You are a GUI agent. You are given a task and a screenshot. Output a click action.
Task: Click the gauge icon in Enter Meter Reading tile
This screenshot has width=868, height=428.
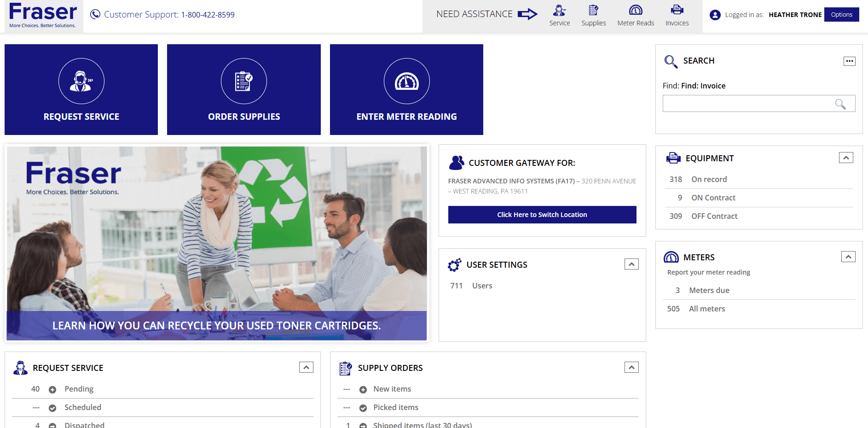click(x=407, y=81)
